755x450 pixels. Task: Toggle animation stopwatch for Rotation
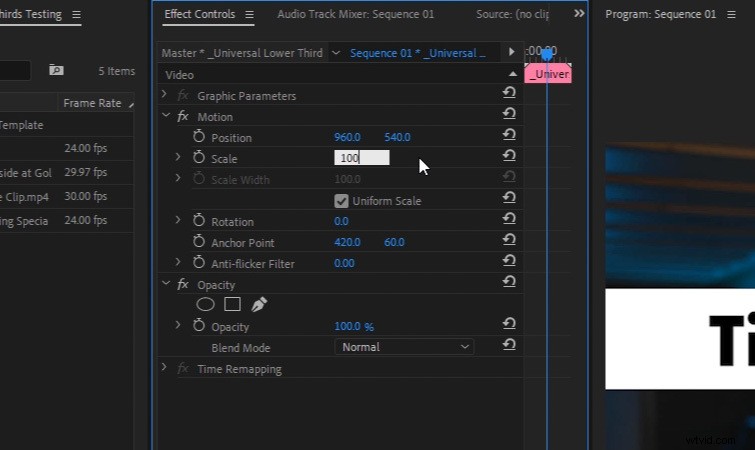click(x=199, y=220)
